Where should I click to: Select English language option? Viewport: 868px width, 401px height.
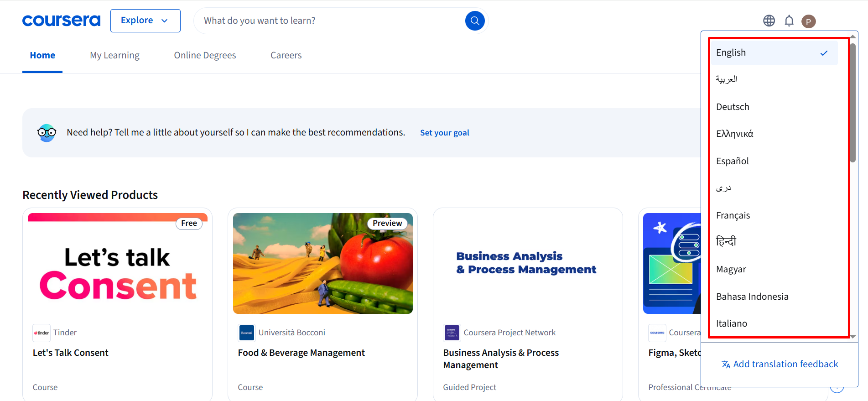[774, 53]
